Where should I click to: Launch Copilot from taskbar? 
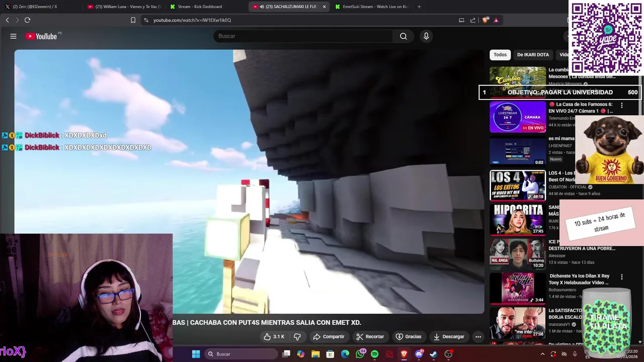pyautogui.click(x=301, y=354)
